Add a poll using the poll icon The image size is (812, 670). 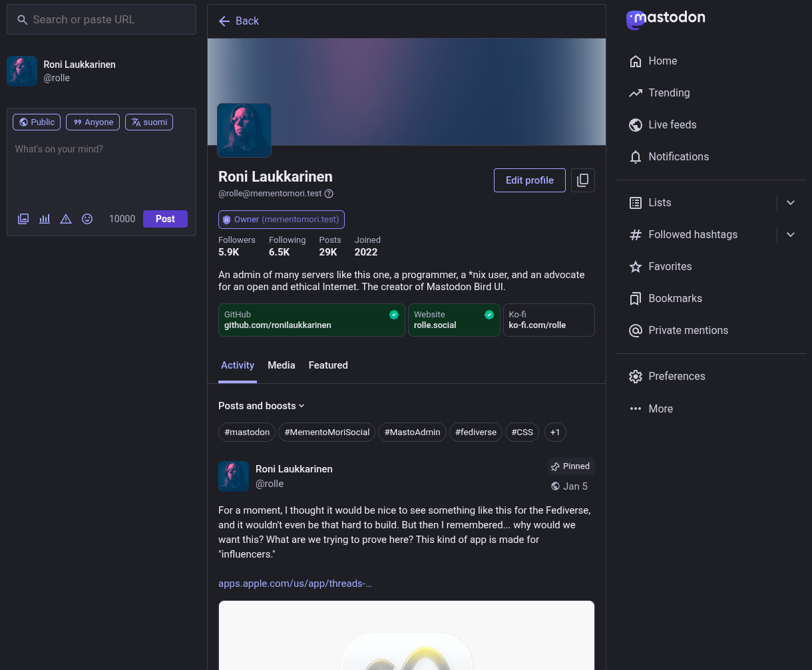pos(45,219)
